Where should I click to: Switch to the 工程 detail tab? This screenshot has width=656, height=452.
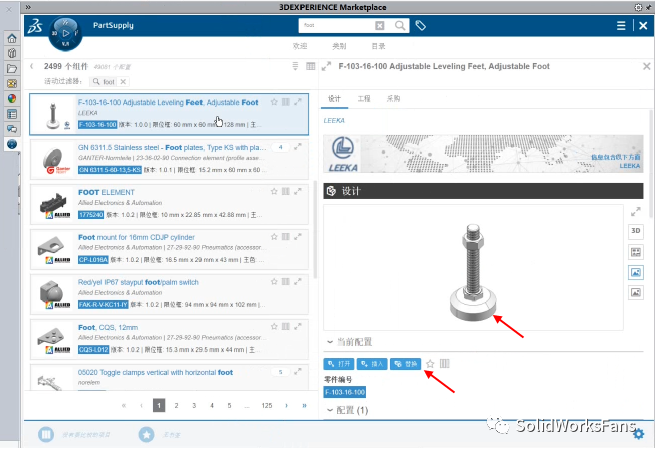(x=364, y=99)
